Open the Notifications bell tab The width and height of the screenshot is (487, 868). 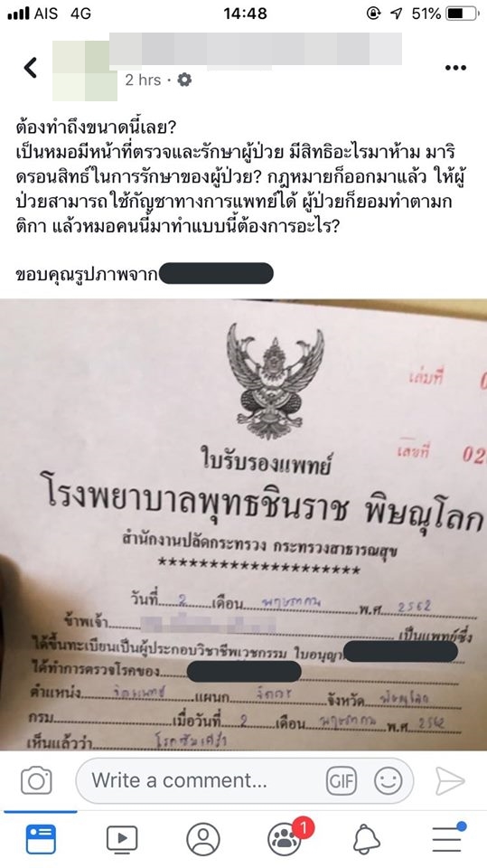[x=366, y=839]
